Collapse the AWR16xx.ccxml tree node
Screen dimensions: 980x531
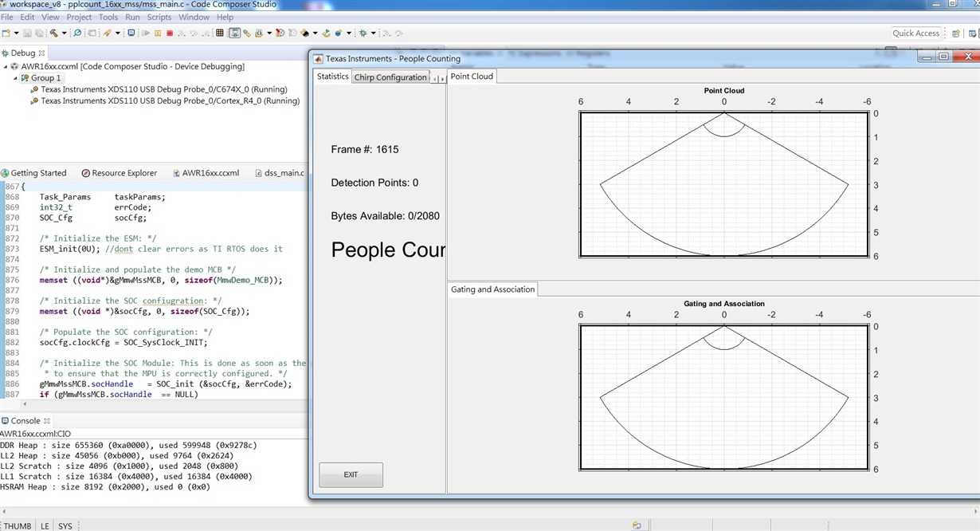[5, 66]
